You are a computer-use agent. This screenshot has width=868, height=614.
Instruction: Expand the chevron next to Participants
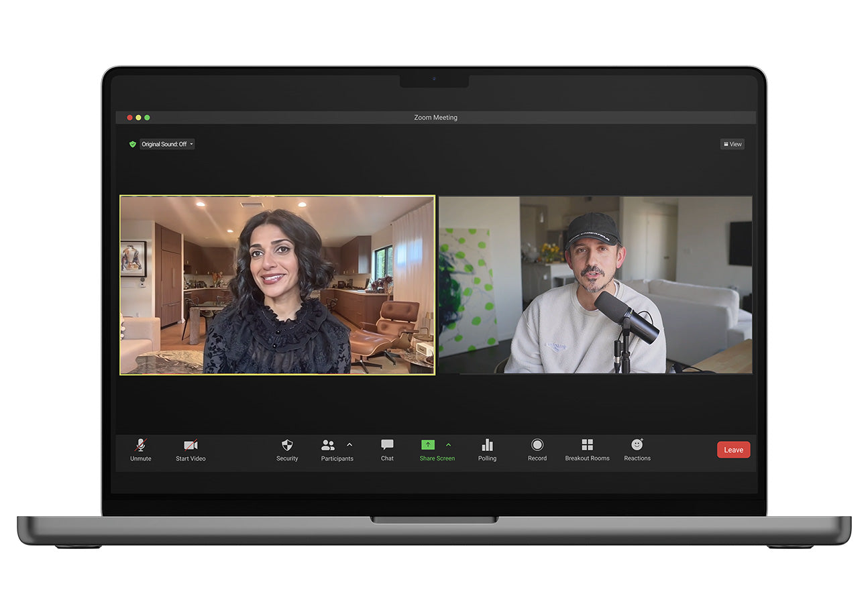349,444
